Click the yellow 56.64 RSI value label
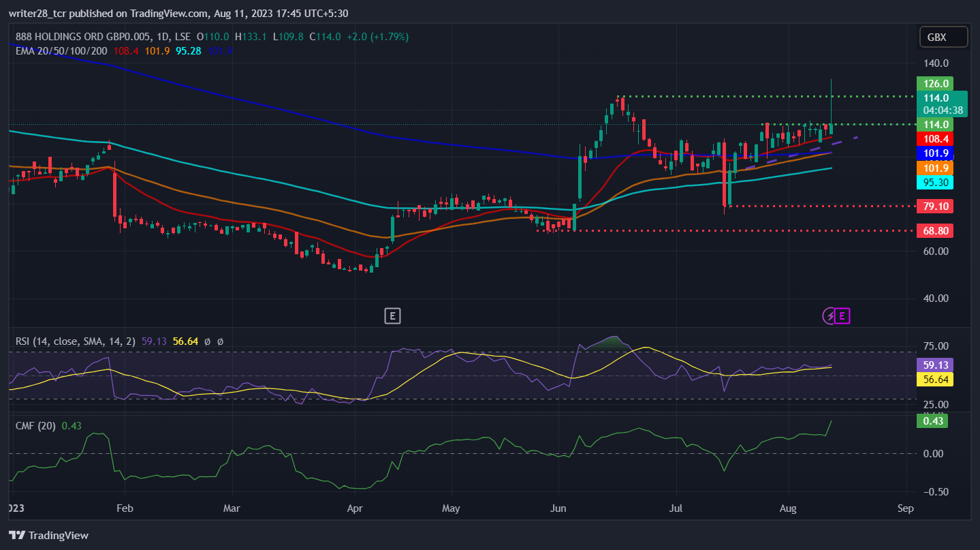The image size is (980, 550). (935, 380)
